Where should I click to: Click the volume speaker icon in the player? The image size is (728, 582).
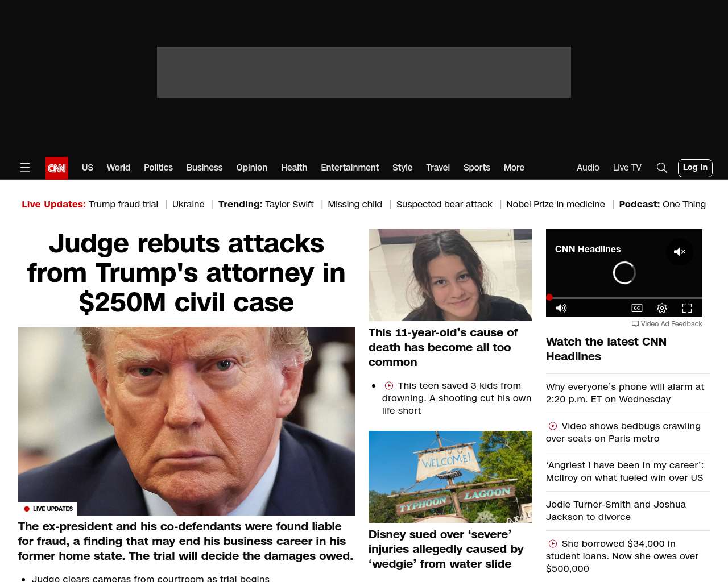tap(561, 308)
